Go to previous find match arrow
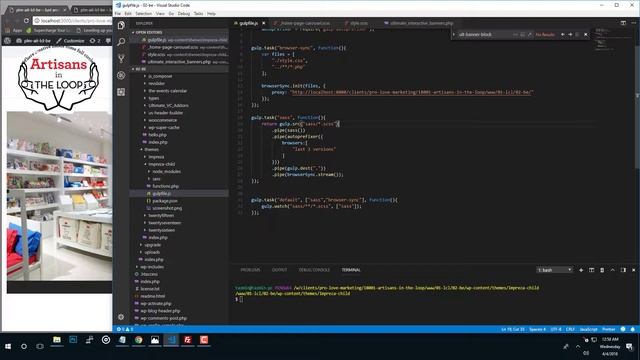This screenshot has height=360, width=640. point(562,35)
